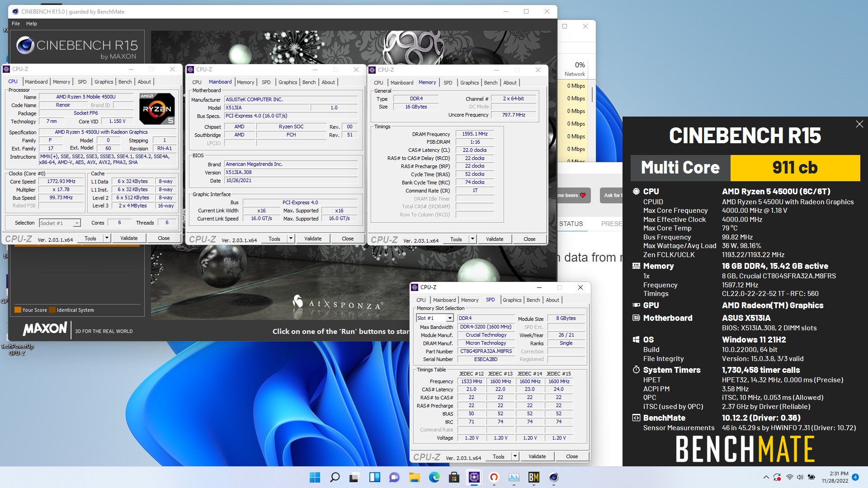Screen dimensions: 868x488
Task: Switch to CPU-Z via its taskbar icon
Action: click(474, 477)
